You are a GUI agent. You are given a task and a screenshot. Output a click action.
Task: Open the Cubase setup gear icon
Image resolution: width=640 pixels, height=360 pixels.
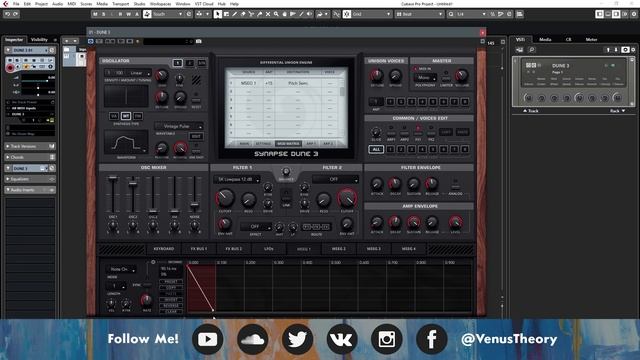pyautogui.click(x=634, y=14)
